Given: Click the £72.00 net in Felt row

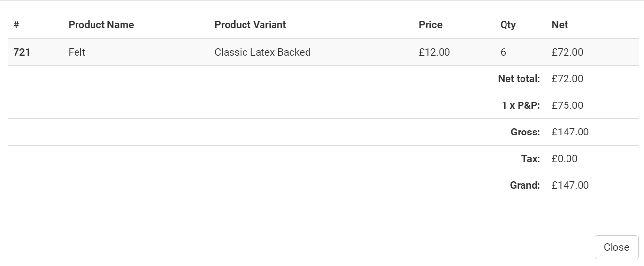Looking at the screenshot, I should click(567, 52).
